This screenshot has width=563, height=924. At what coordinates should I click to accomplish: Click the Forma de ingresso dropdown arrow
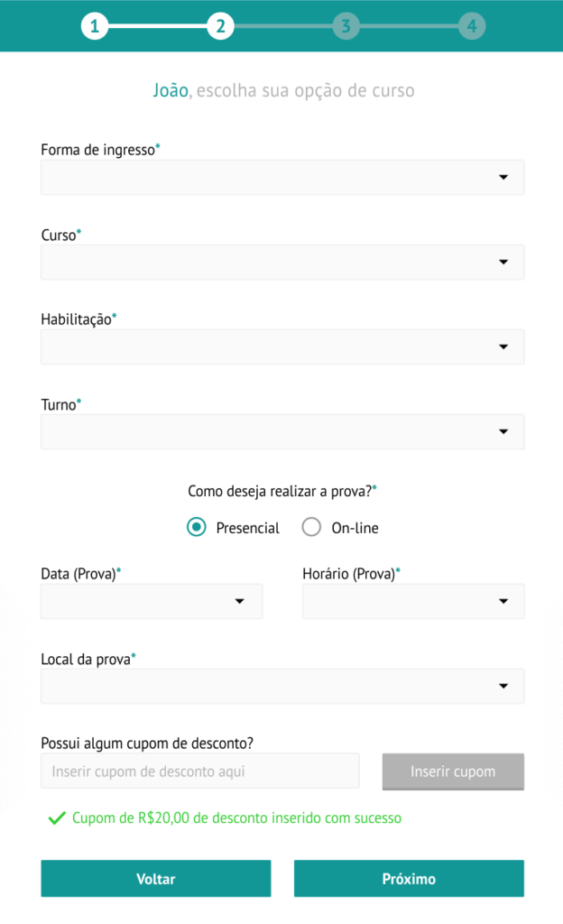(503, 178)
